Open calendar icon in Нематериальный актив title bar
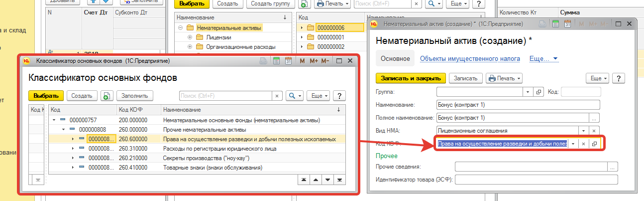644x201 pixels. point(567,23)
